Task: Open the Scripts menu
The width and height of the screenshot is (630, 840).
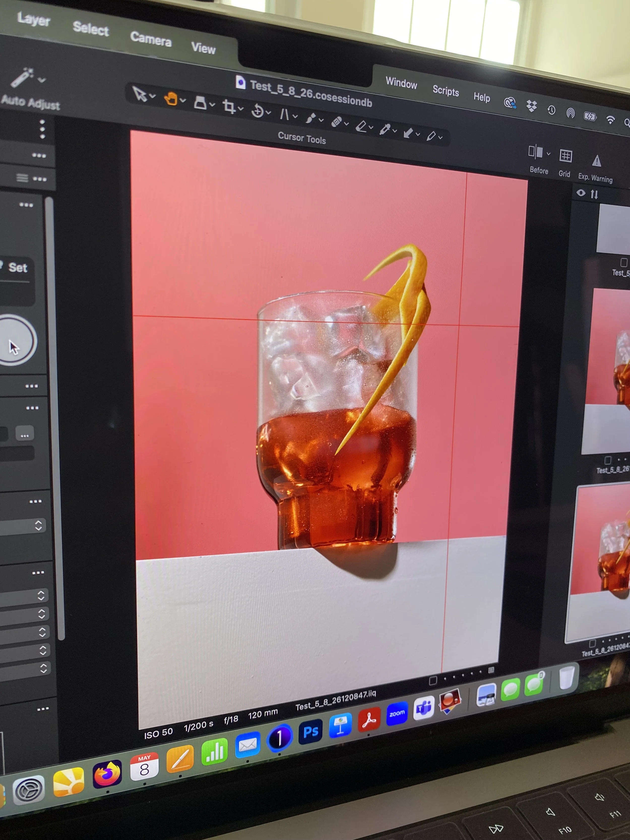Action: (x=446, y=91)
